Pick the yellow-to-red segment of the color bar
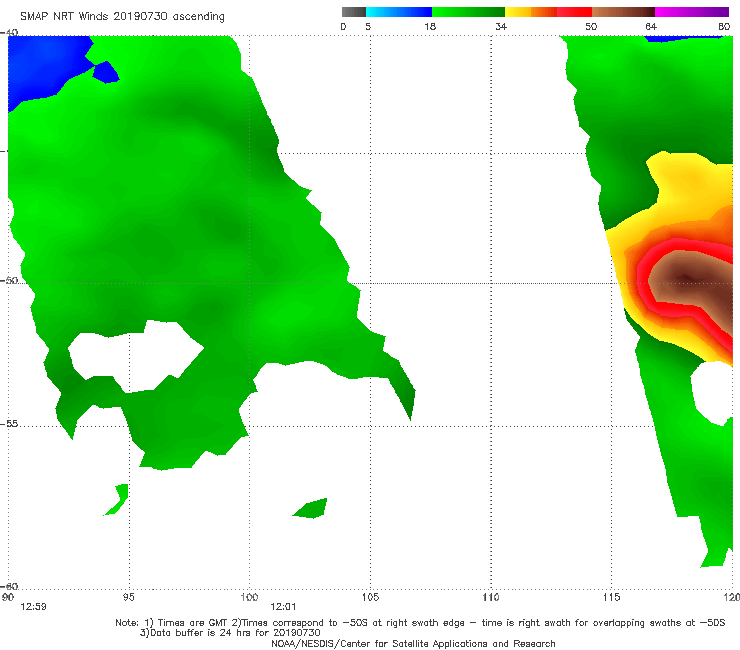 548,12
